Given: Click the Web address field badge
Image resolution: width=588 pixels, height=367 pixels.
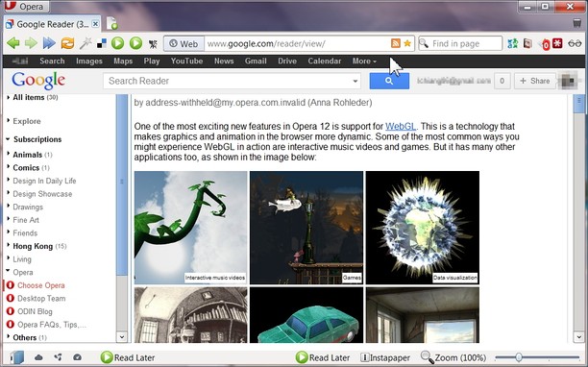Looking at the screenshot, I should point(184,44).
